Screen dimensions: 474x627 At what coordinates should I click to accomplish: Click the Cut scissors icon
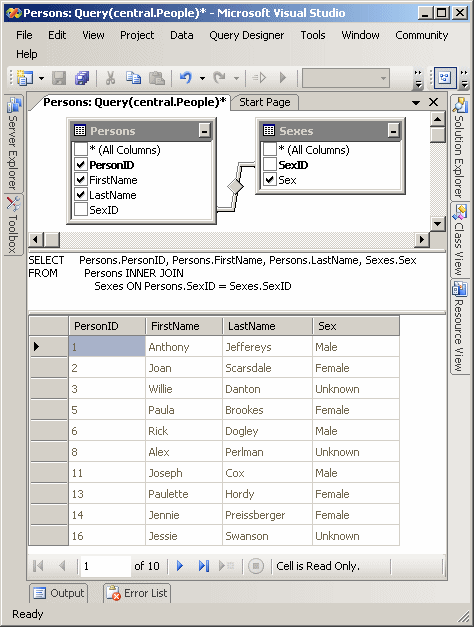tap(110, 78)
